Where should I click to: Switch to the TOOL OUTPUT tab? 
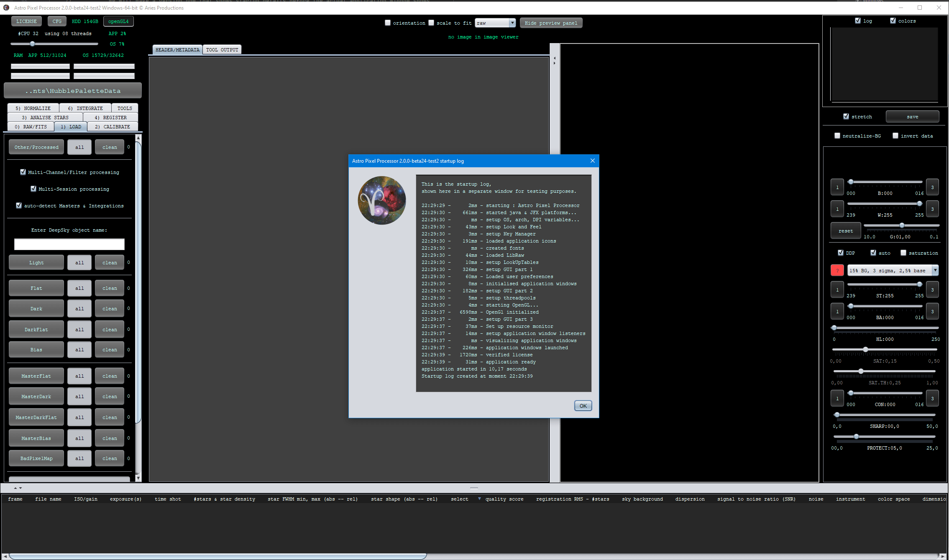tap(222, 50)
